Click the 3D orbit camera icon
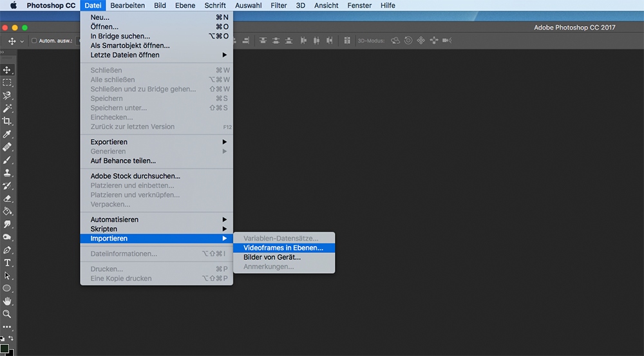 coord(395,41)
